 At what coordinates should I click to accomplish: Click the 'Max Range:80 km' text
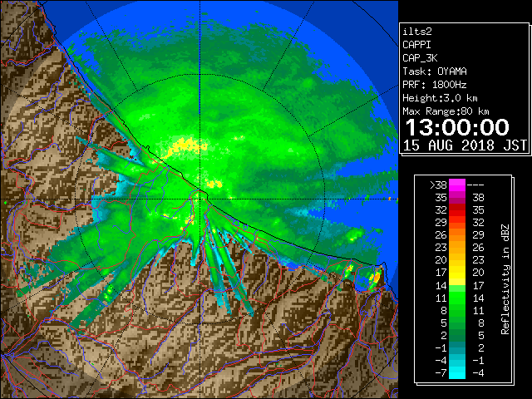pos(446,111)
